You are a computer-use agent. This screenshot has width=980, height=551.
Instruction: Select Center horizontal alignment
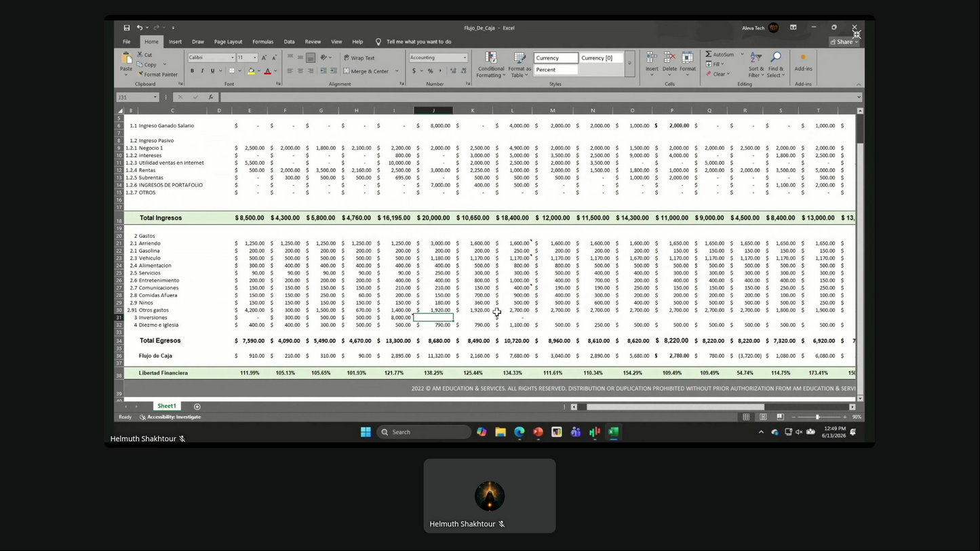[300, 71]
